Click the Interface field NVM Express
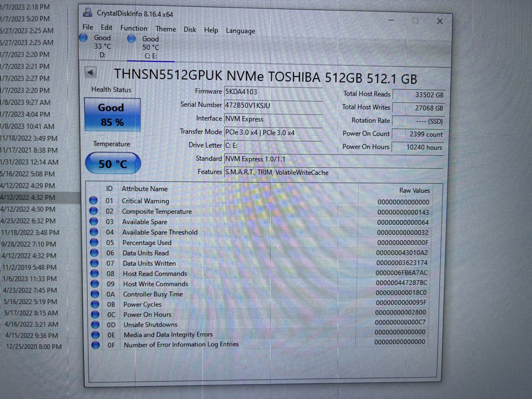 273,119
